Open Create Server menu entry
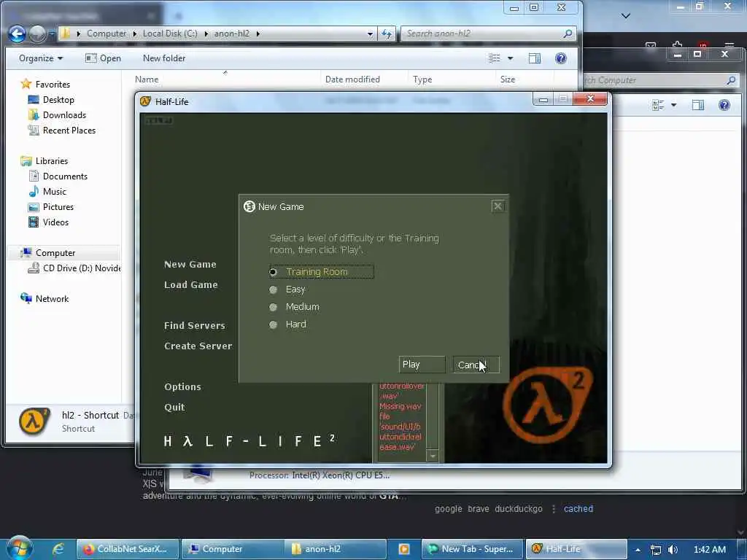 tap(198, 346)
